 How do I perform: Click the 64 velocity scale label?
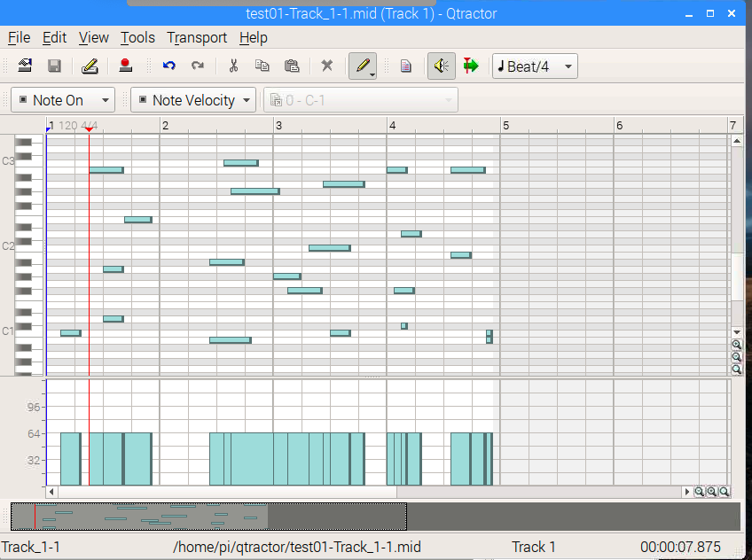pos(34,433)
